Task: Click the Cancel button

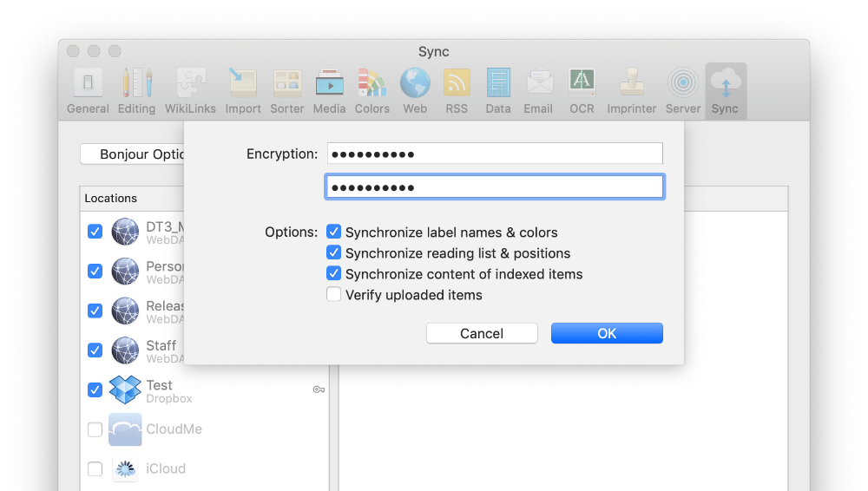Action: 482,334
